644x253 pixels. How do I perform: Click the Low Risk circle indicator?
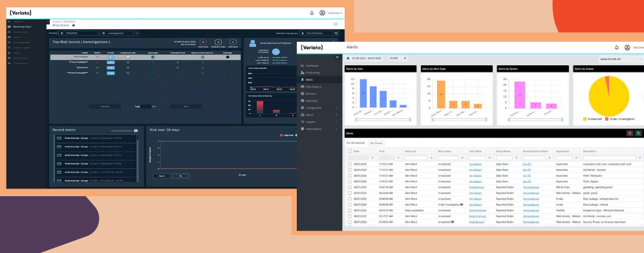coord(233,42)
